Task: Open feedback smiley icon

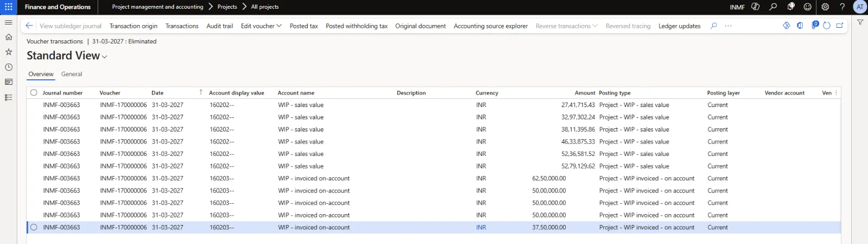Action: pos(808,7)
